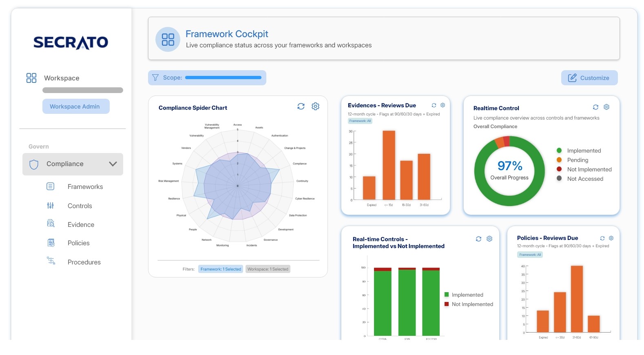Click the Overall Compliance label
Screen dimensions: 644x355
495,126
